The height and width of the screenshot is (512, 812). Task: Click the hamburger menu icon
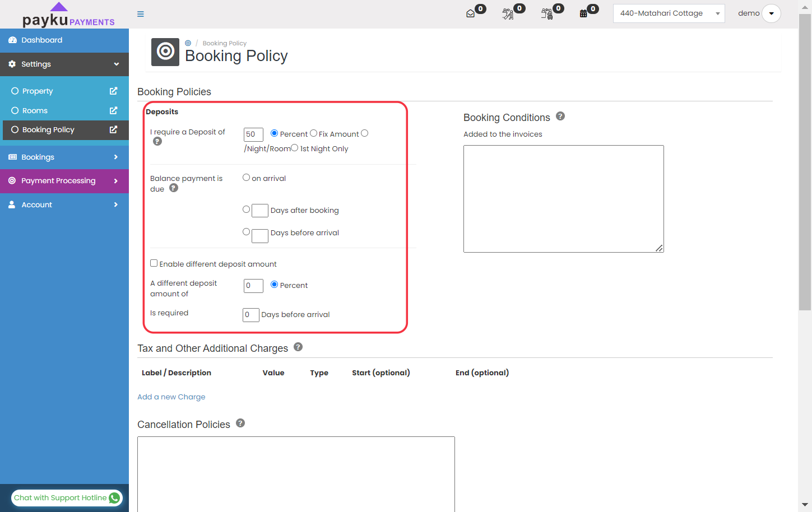point(141,14)
